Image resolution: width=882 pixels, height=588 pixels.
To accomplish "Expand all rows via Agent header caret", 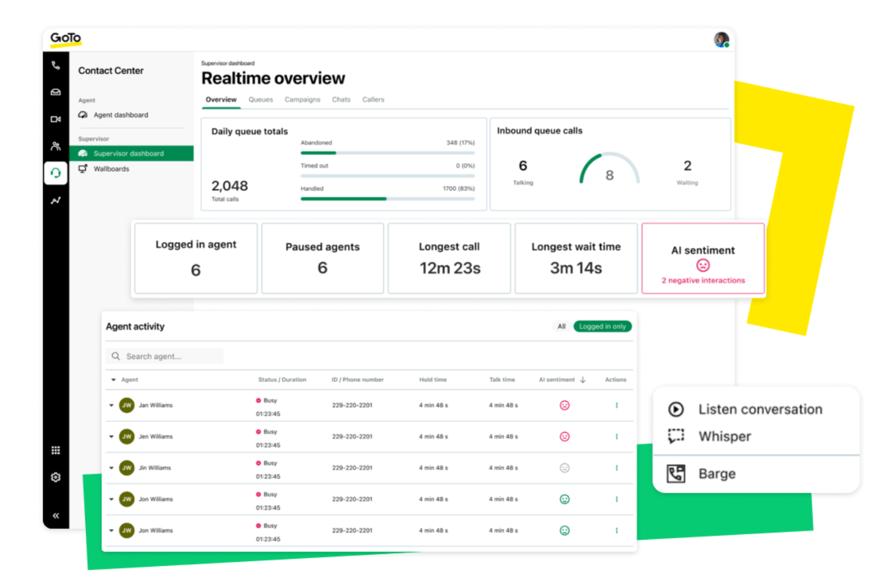I will tap(113, 379).
